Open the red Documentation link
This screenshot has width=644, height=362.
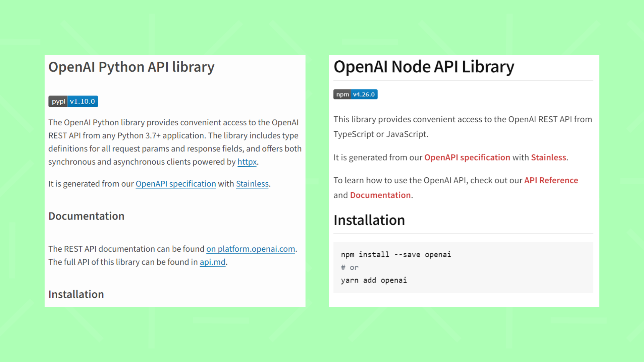(380, 195)
